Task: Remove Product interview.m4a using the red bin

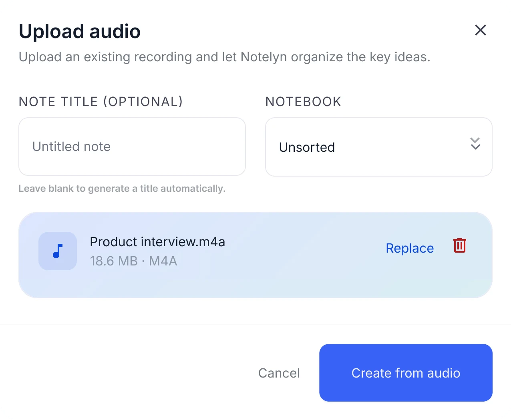Action: pyautogui.click(x=459, y=245)
